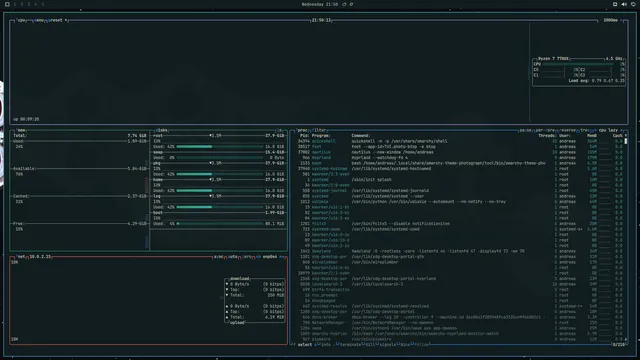The height and width of the screenshot is (360, 640).
Task: Click the Ryzen 7 7700X label
Action: click(553, 59)
